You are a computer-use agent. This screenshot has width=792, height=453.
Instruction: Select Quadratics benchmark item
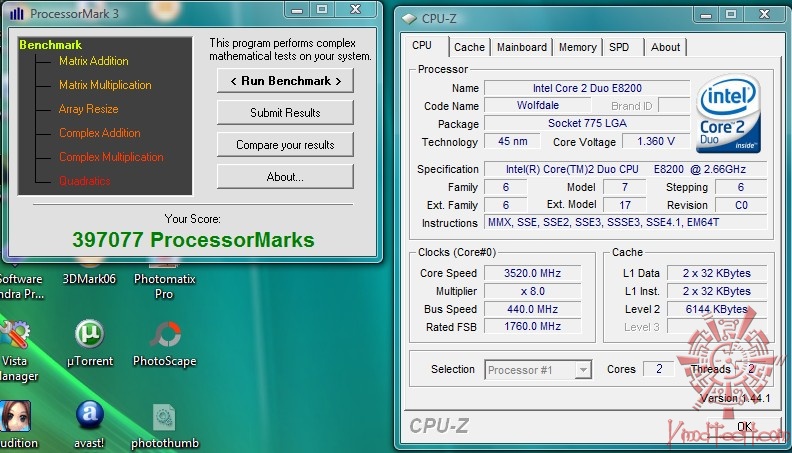tap(84, 181)
